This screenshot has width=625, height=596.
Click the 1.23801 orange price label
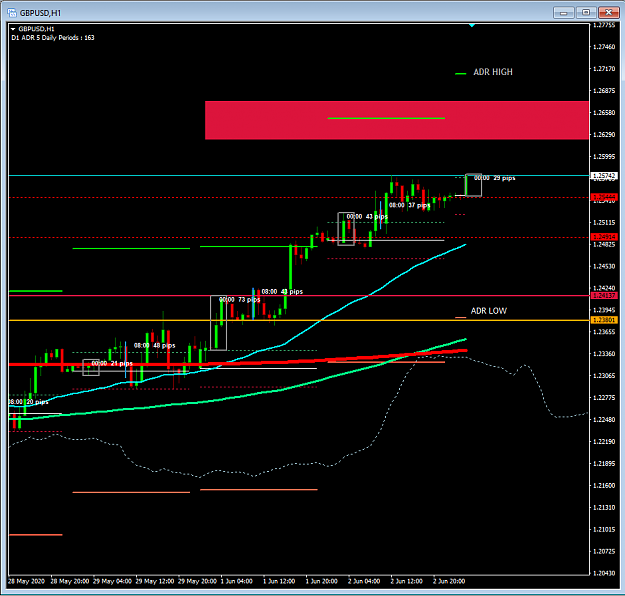(x=604, y=320)
